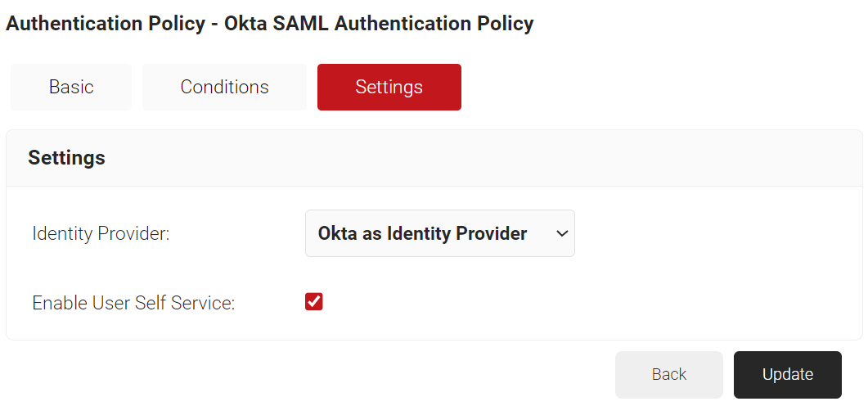Toggle Enable User Self Service checkbox

coord(314,302)
